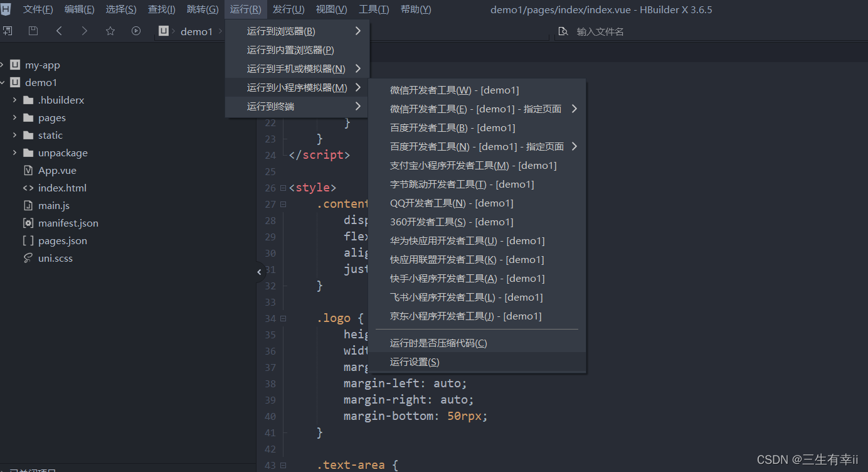Screen dimensions: 868x472
Task: Select the forward navigation arrow icon
Action: point(84,30)
